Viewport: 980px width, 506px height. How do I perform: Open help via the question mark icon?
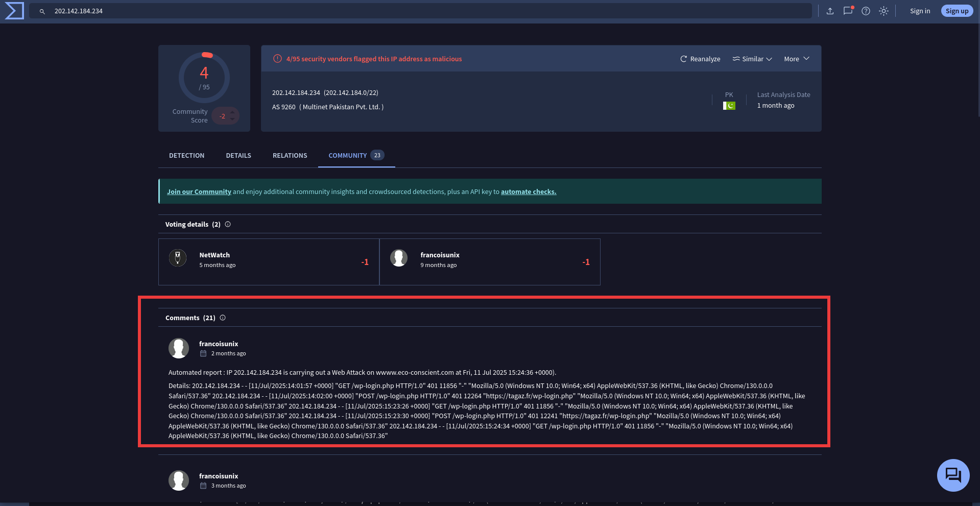tap(866, 11)
